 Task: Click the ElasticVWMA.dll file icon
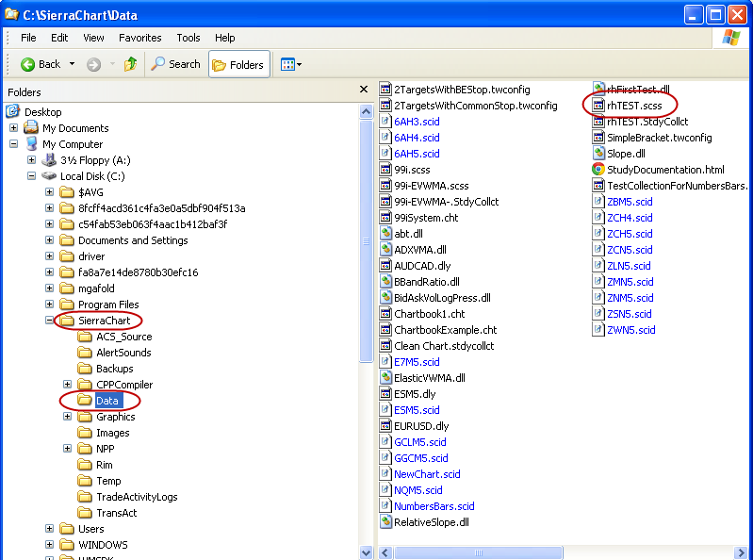[x=385, y=377]
